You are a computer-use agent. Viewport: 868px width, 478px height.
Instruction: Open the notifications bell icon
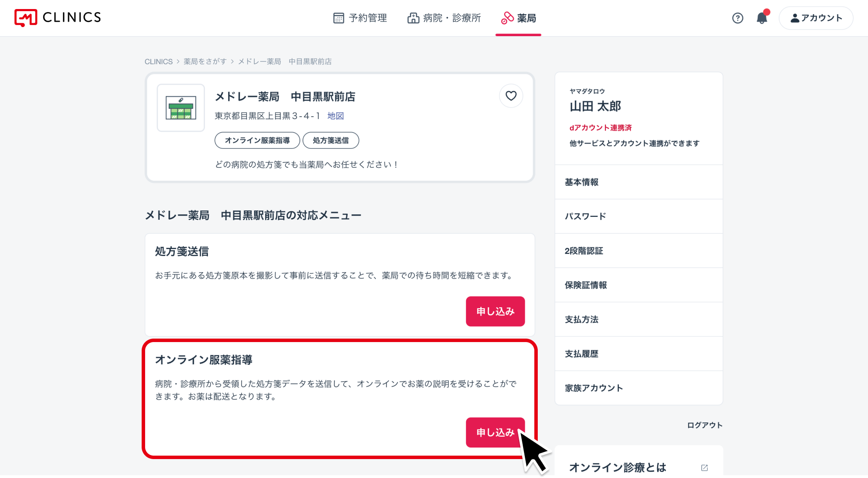tap(762, 18)
